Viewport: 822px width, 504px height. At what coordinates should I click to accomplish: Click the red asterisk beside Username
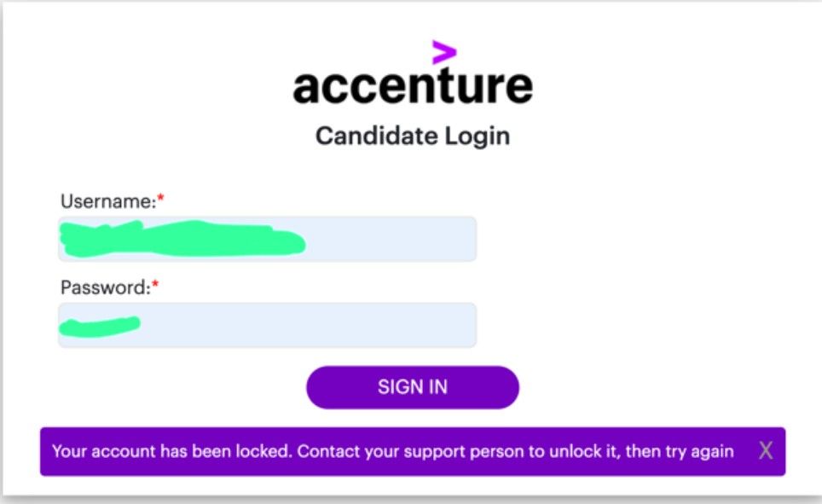(160, 200)
